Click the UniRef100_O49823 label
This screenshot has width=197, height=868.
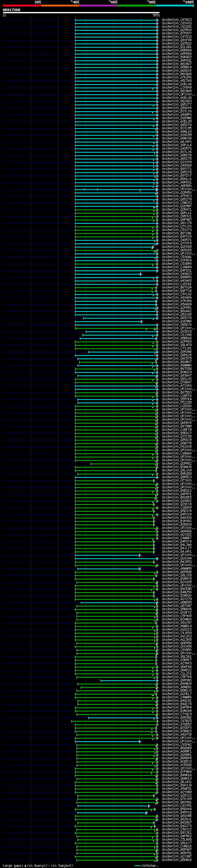click(177, 274)
